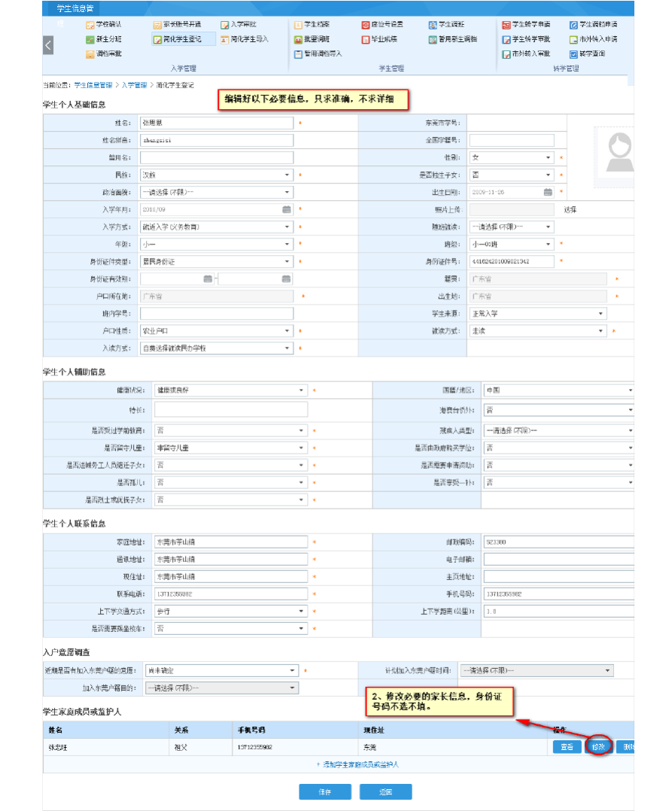Screen dimensions: 672x811
Task: Open the start-date calendar of 身份证有效期
Action: (208, 279)
